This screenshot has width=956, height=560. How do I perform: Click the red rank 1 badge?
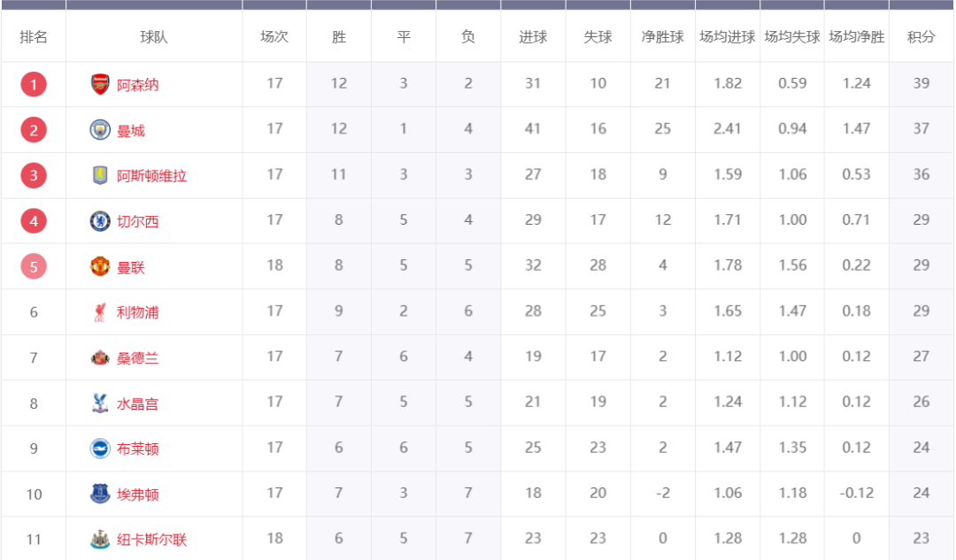click(x=34, y=85)
